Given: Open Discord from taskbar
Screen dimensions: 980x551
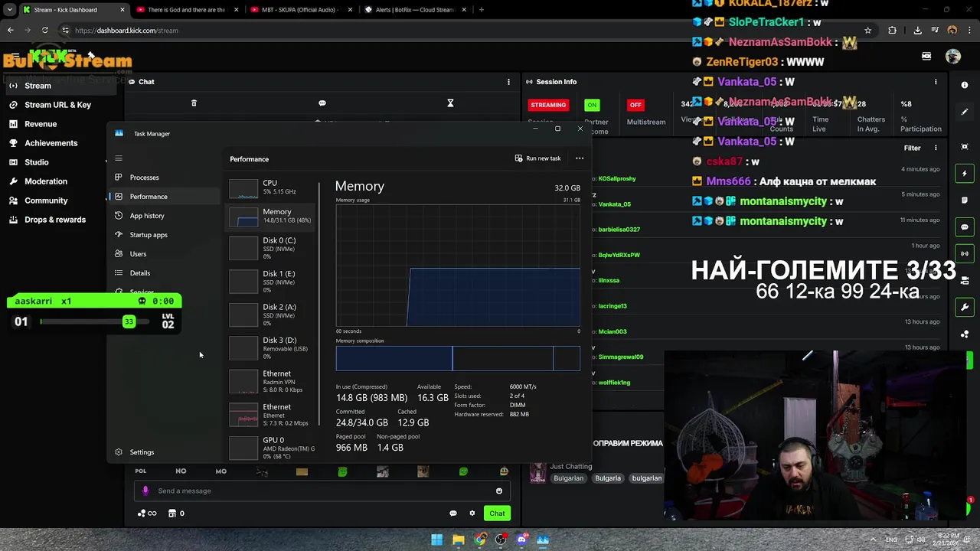Looking at the screenshot, I should pyautogui.click(x=521, y=540).
